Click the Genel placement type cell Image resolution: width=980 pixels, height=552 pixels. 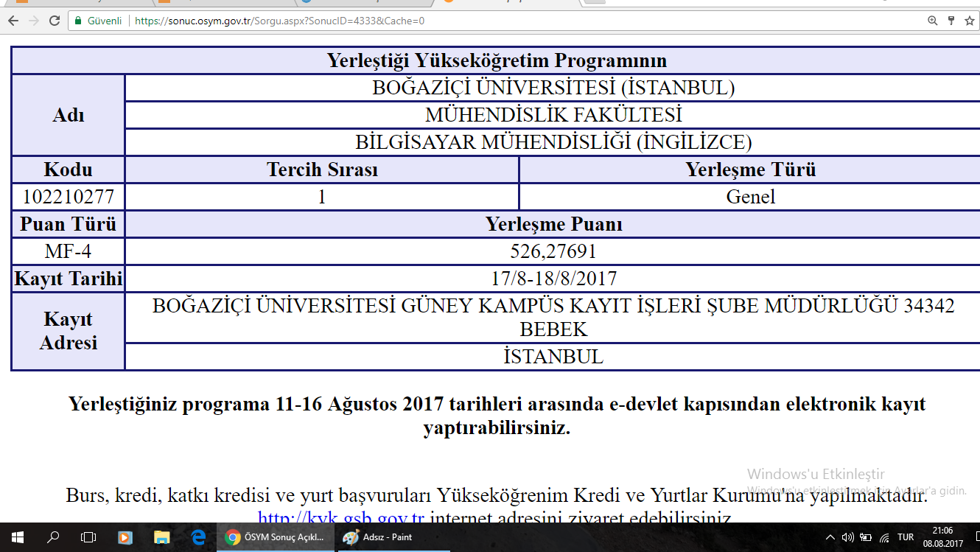tap(750, 197)
